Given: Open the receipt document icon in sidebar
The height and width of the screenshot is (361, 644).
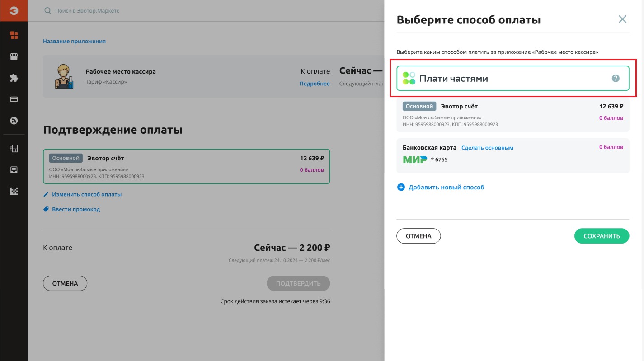Looking at the screenshot, I should [14, 170].
